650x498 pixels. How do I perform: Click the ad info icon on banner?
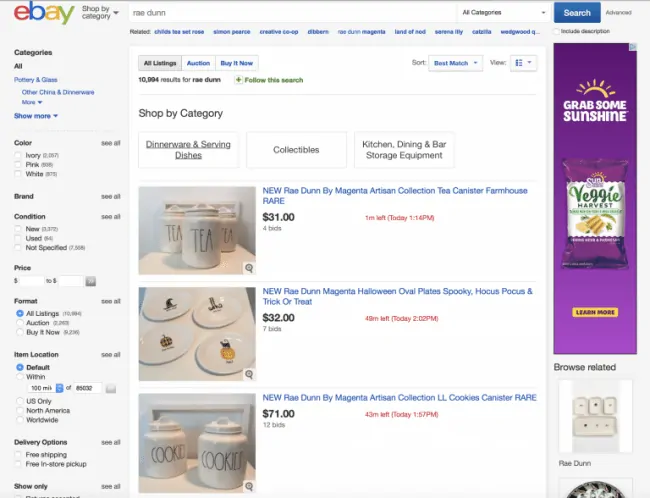pyautogui.click(x=633, y=47)
